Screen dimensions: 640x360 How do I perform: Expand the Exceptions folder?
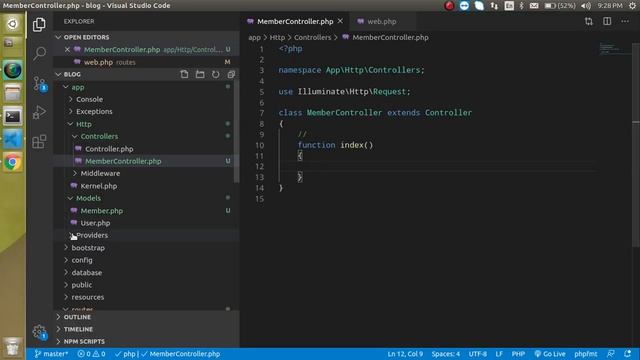tap(94, 111)
